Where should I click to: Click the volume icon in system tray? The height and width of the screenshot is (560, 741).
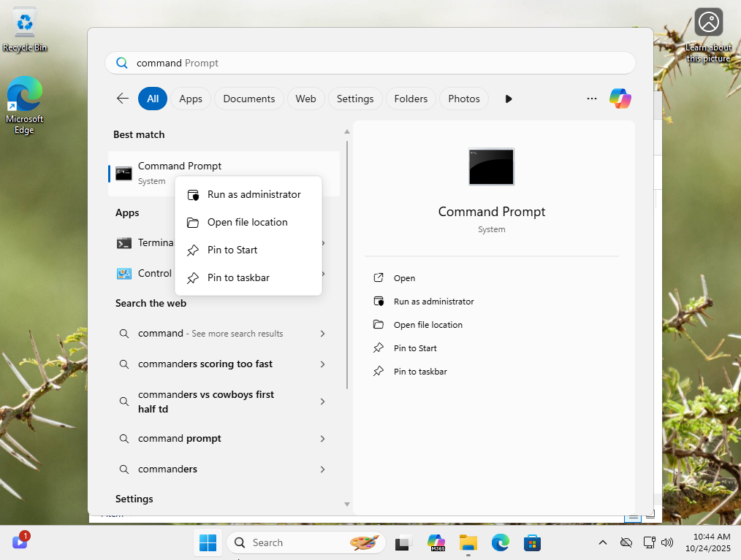pyautogui.click(x=666, y=542)
